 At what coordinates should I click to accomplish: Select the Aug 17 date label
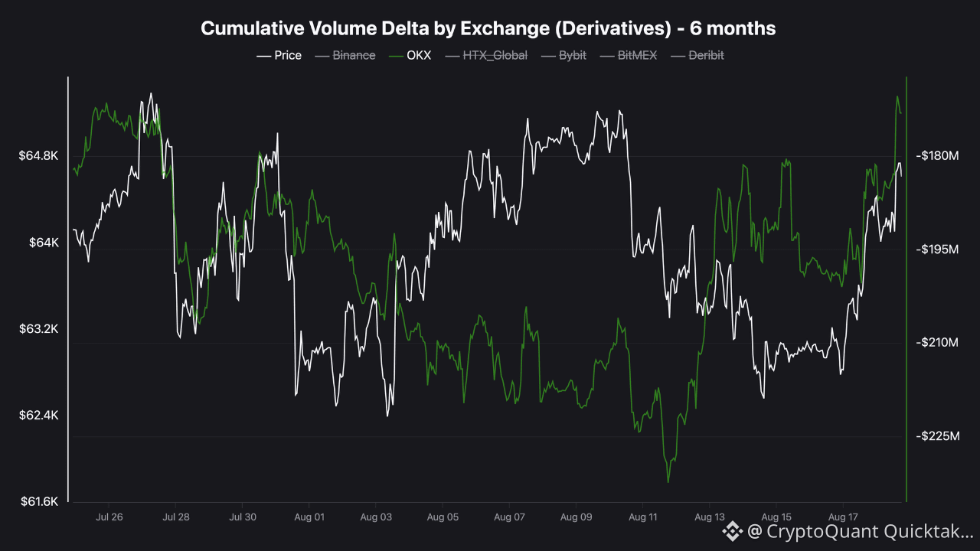(x=843, y=517)
